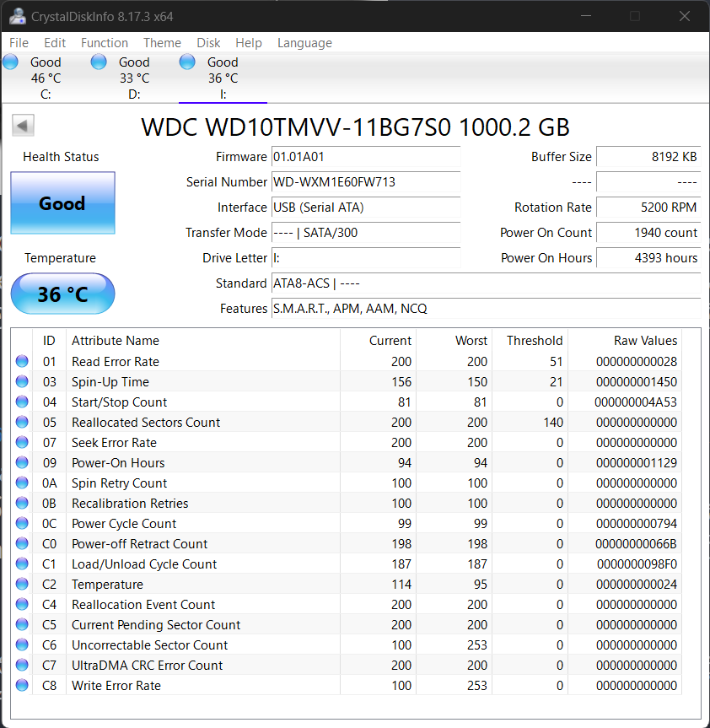Click the Worst column header

pos(455,340)
